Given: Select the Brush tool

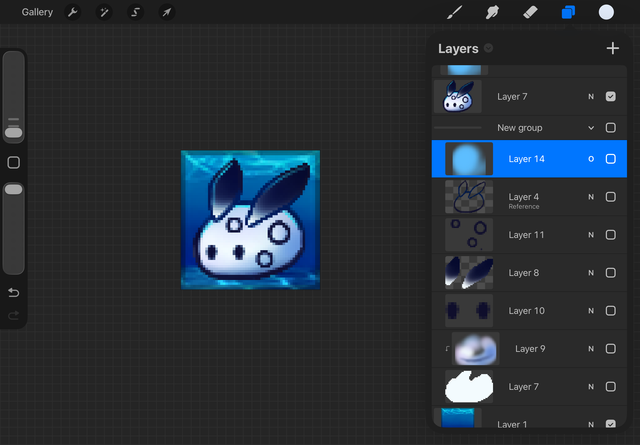Looking at the screenshot, I should point(454,12).
